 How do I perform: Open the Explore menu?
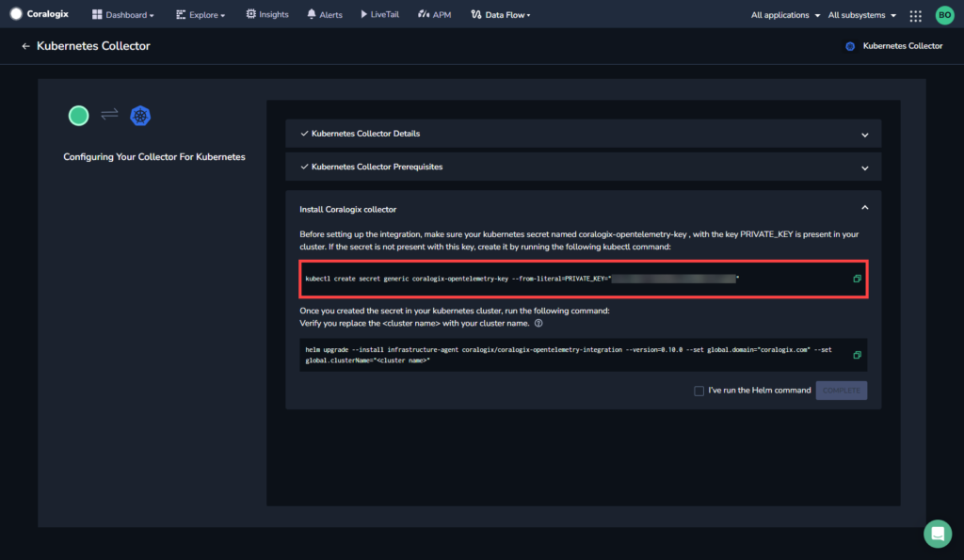[201, 15]
